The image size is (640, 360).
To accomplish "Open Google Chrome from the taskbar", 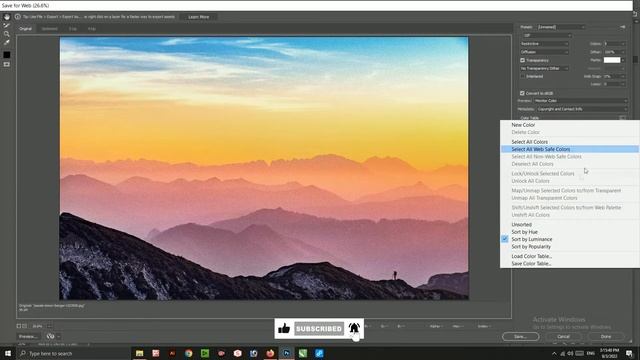I will coord(188,353).
